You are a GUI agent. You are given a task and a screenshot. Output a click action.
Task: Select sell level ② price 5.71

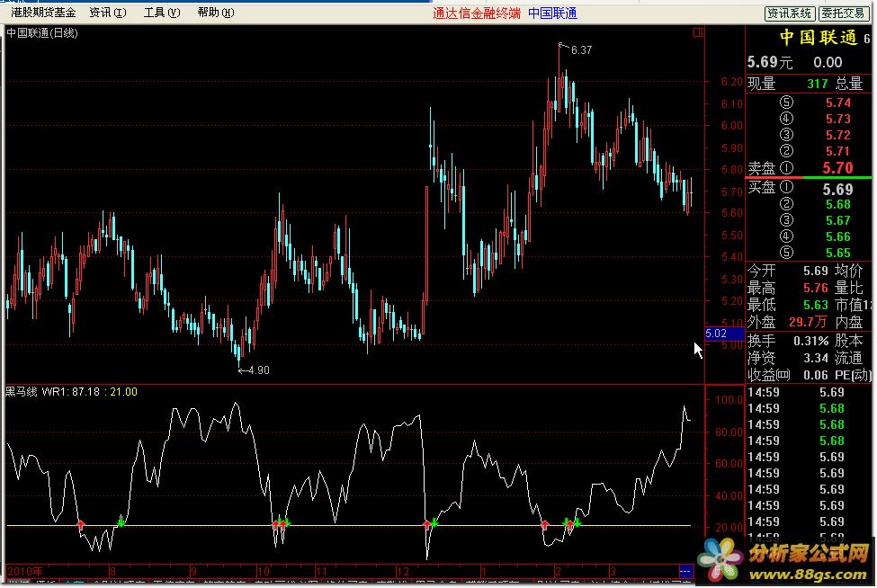tap(837, 151)
